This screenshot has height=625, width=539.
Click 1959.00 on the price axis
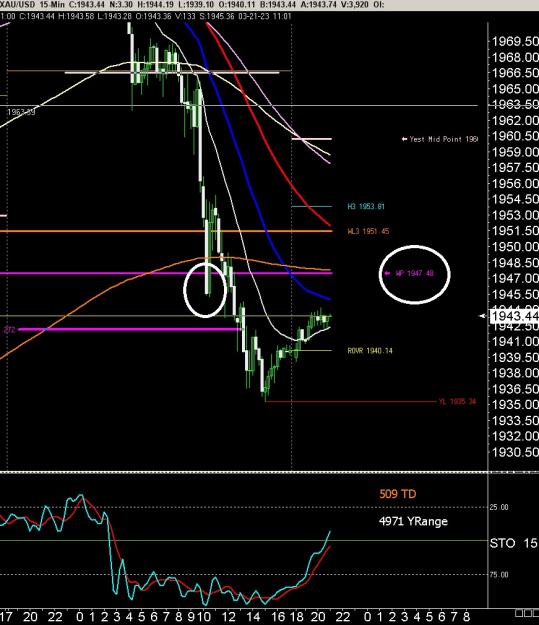515,152
